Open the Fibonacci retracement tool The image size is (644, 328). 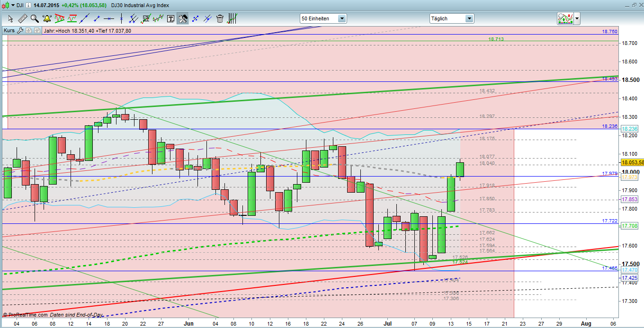tap(146, 18)
